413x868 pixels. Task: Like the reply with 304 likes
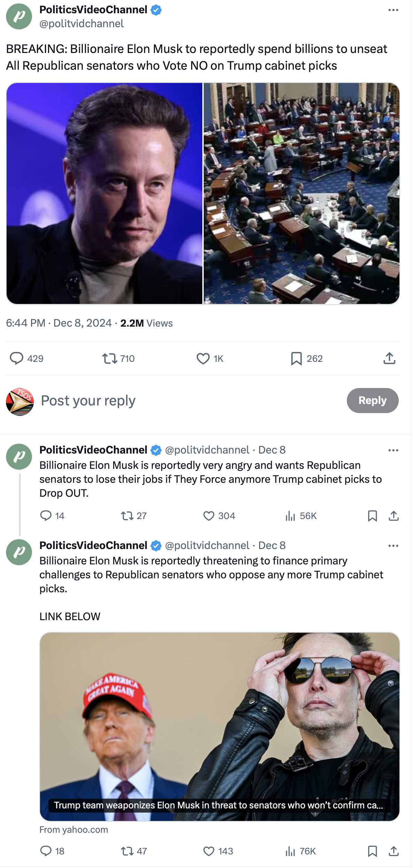[209, 516]
